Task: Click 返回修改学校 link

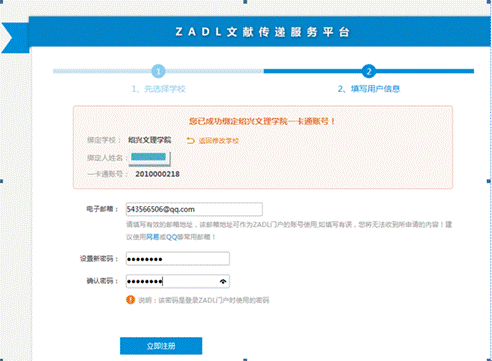Action: pos(219,141)
